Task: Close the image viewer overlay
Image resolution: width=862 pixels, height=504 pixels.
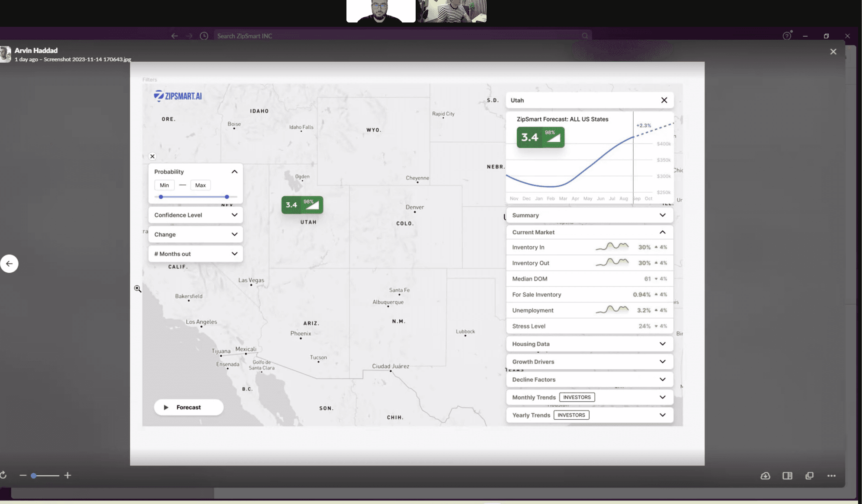Action: 833,51
